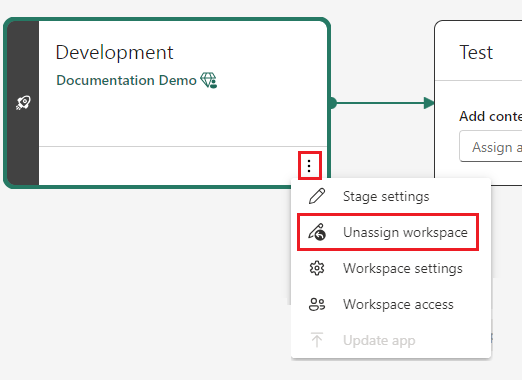This screenshot has width=522, height=380.
Task: Open Stage settings from the menu
Action: pyautogui.click(x=391, y=196)
